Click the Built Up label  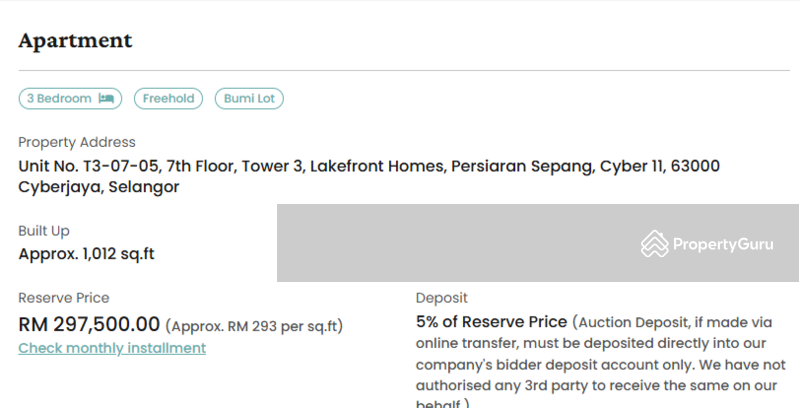44,231
